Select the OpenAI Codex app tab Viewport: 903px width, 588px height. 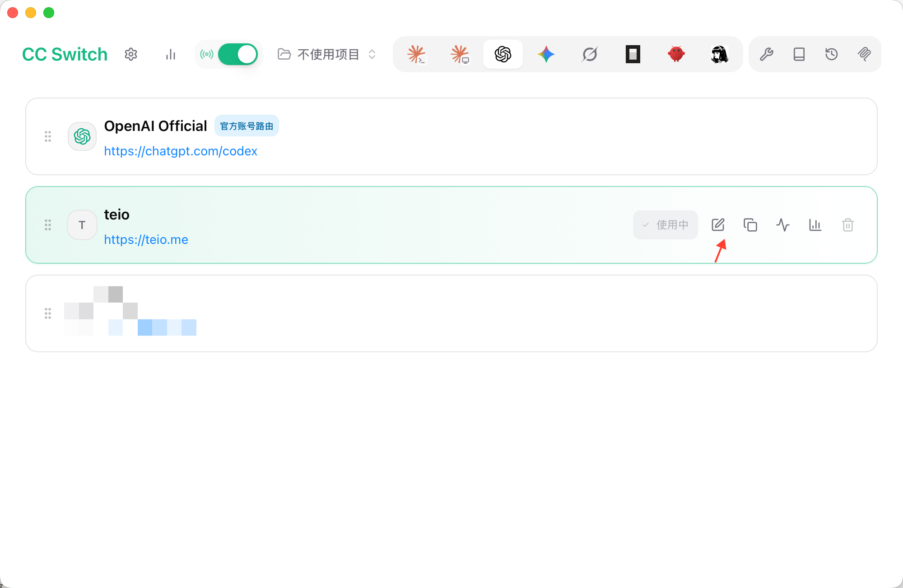pyautogui.click(x=503, y=54)
